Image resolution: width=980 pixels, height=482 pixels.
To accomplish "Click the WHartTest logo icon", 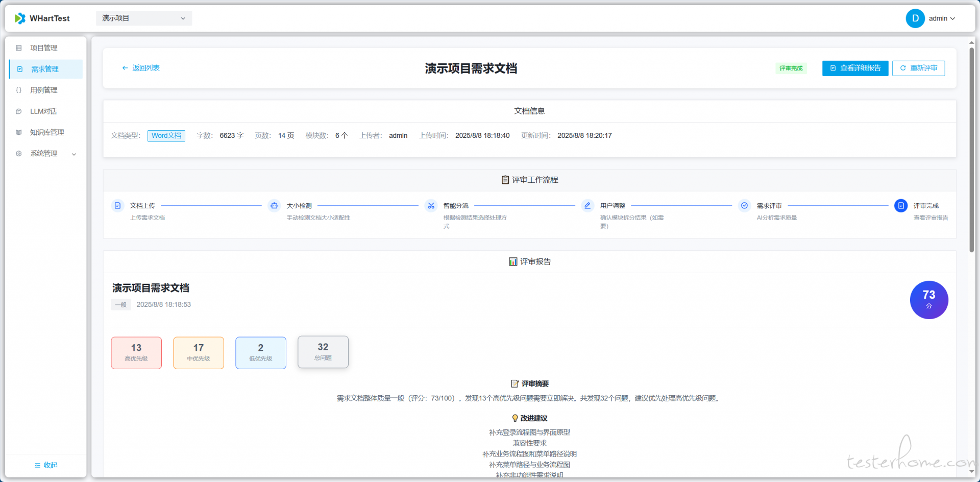I will click(20, 18).
